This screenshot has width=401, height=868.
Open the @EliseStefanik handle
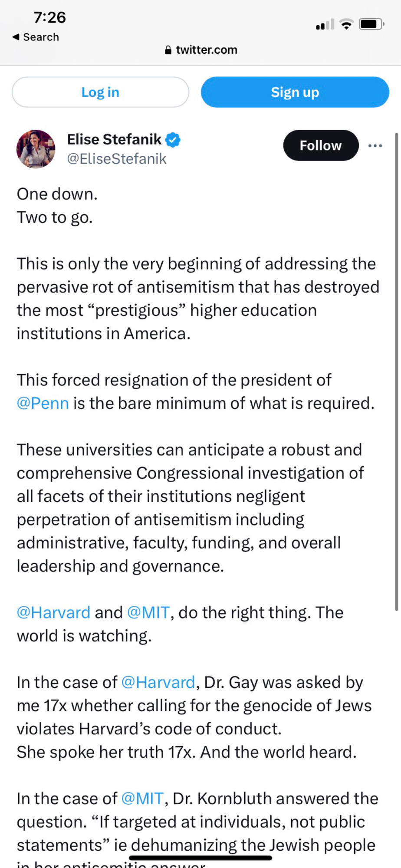tap(116, 159)
